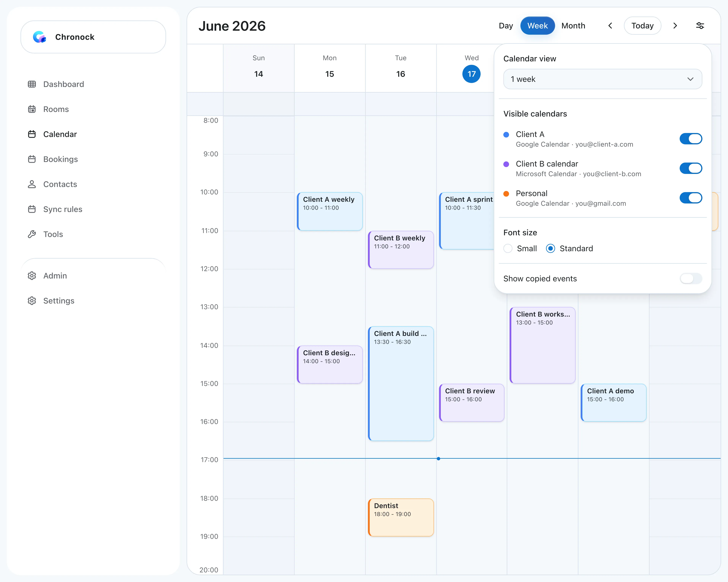Toggle the view options sliders icon
This screenshot has width=728, height=582.
[700, 26]
